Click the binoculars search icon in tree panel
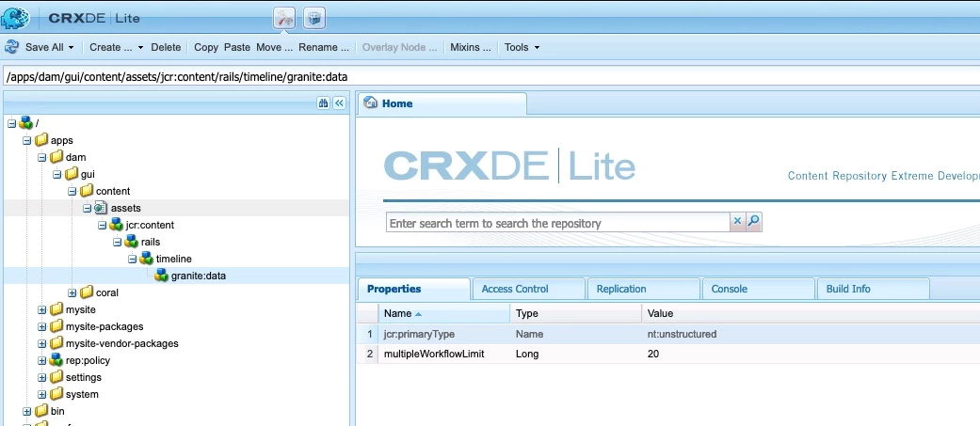 (324, 103)
